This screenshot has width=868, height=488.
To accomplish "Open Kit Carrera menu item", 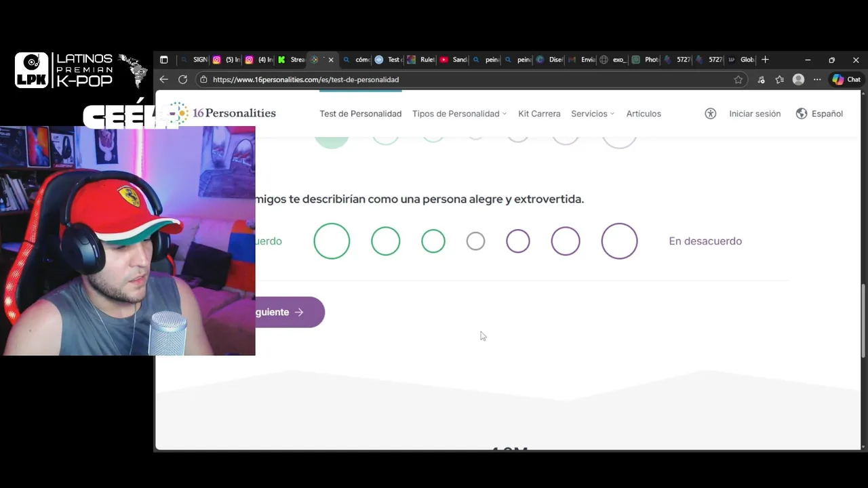I will (539, 114).
